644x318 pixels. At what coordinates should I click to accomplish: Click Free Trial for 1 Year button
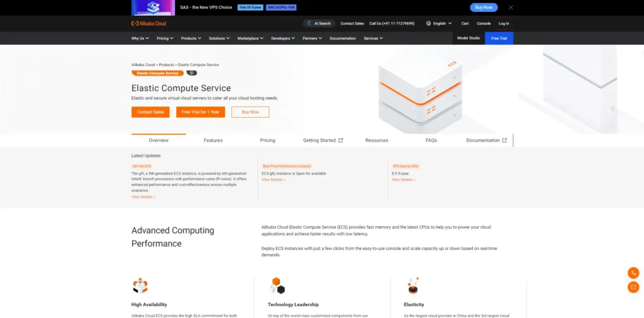201,112
